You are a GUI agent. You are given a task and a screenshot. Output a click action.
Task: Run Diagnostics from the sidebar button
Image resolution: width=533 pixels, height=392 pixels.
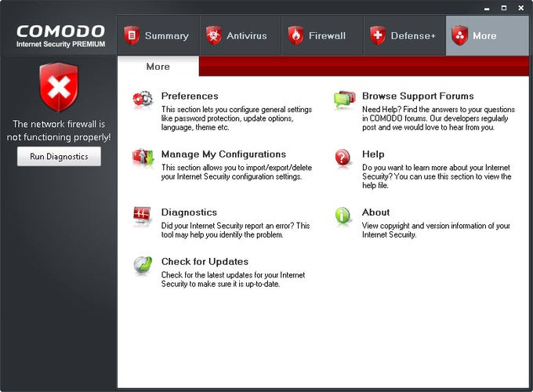59,156
